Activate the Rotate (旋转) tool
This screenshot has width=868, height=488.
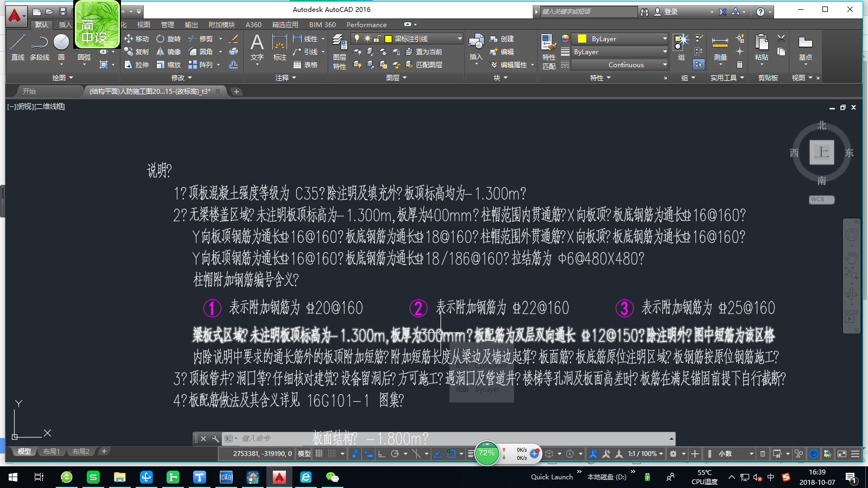tap(169, 39)
